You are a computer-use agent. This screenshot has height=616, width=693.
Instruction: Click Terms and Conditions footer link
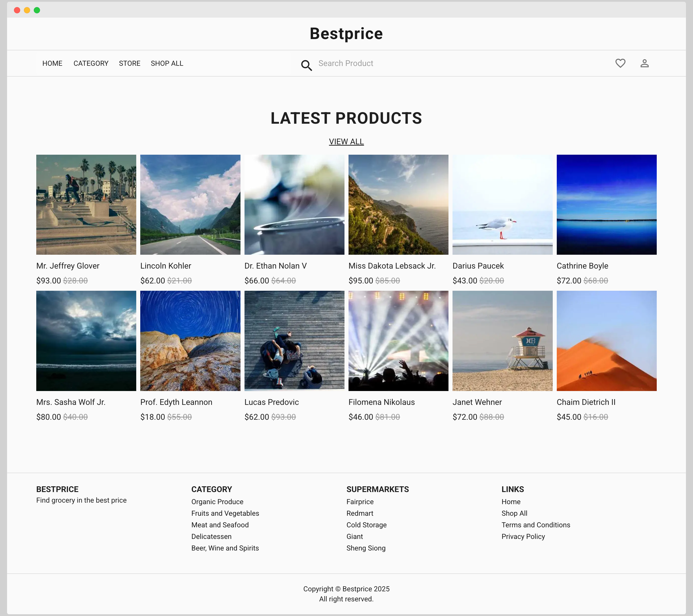pyautogui.click(x=536, y=525)
